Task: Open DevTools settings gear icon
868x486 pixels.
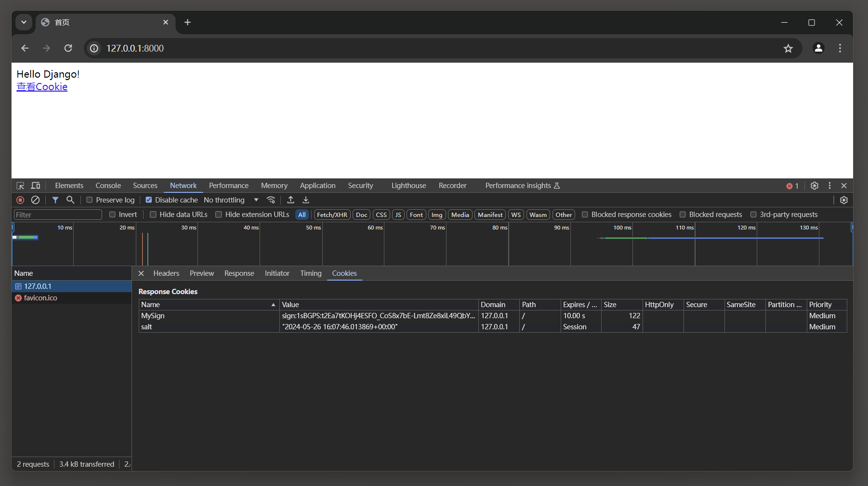Action: pyautogui.click(x=815, y=186)
